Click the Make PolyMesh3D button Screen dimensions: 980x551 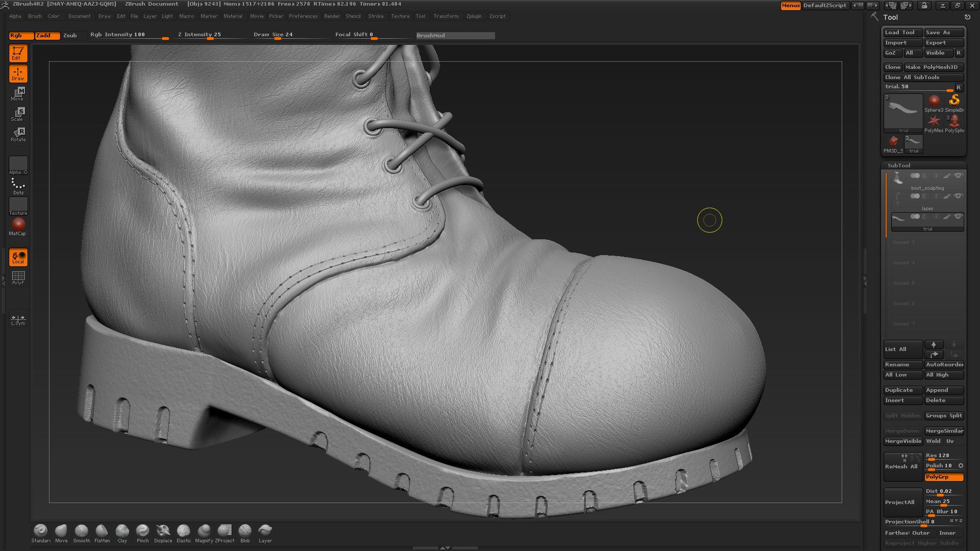click(934, 67)
